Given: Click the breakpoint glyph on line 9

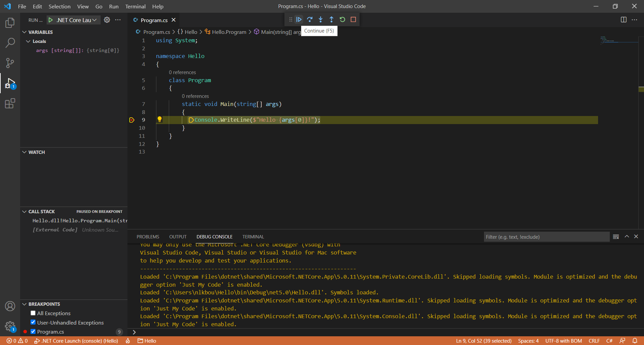Looking at the screenshot, I should coord(132,120).
